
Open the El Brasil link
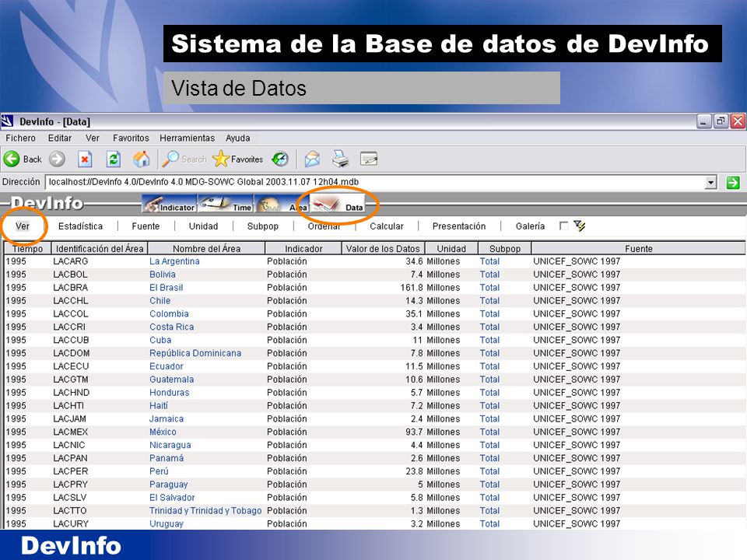pos(166,288)
